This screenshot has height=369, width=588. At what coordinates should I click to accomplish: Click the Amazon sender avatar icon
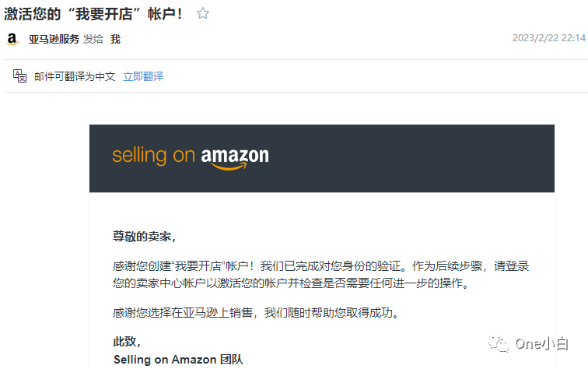[12, 39]
